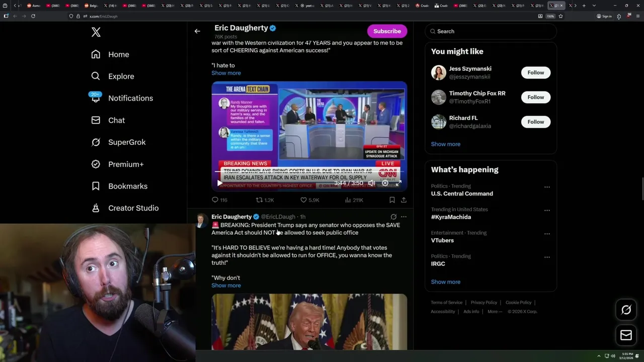Click the Chat envelope icon in sidebar

coord(96,120)
